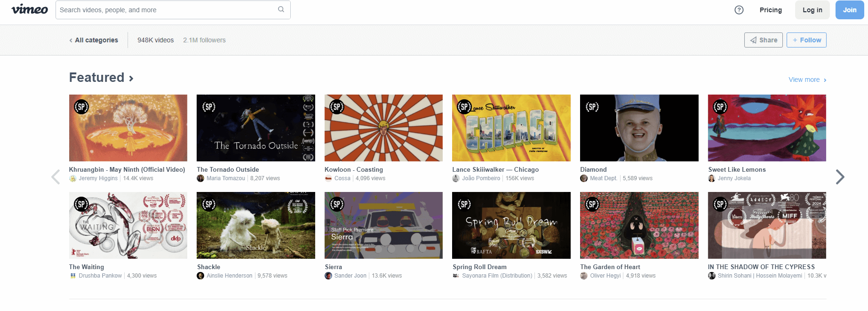Image resolution: width=868 pixels, height=311 pixels.
Task: Visit Meat Dept. profile name
Action: [x=604, y=178]
